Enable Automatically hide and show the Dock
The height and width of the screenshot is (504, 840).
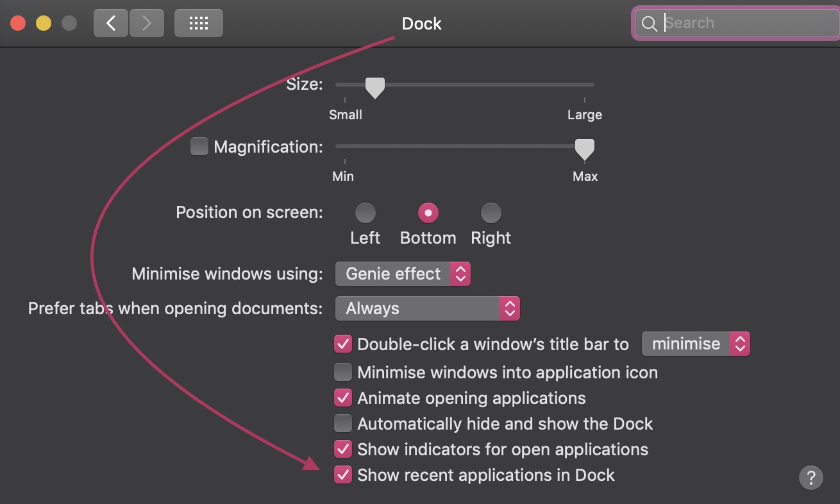pos(343,424)
